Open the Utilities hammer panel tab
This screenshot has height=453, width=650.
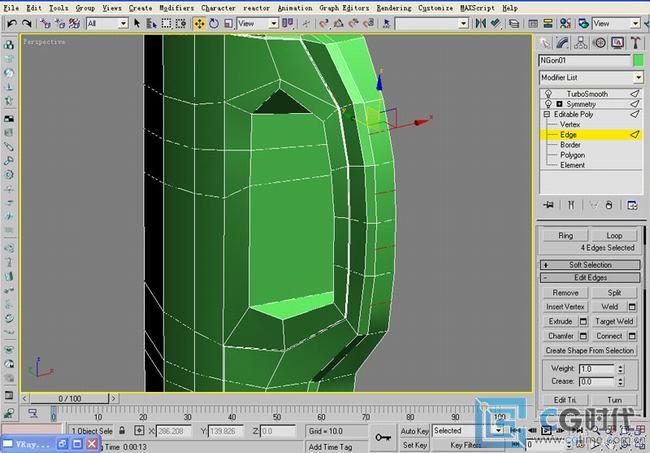pos(635,43)
